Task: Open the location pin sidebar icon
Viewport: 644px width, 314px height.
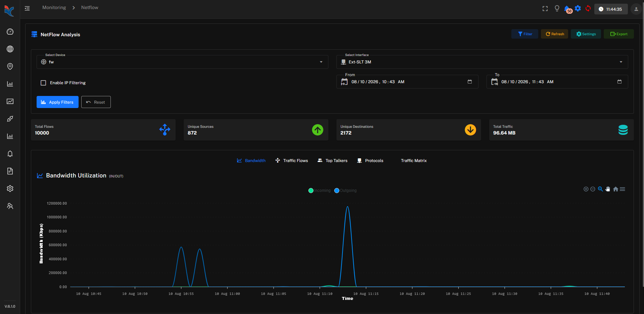Action: click(x=10, y=66)
